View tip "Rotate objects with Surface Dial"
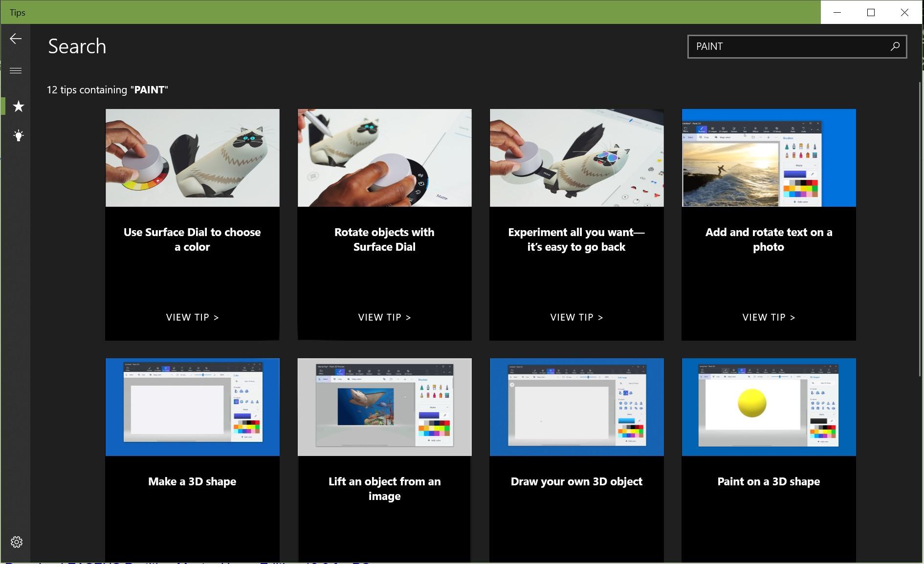 384,317
